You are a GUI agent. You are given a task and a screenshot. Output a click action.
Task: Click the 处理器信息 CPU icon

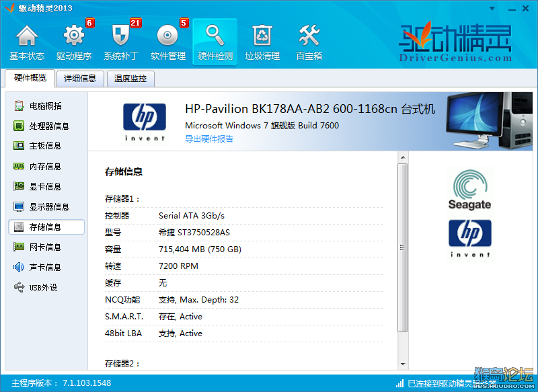tap(19, 126)
